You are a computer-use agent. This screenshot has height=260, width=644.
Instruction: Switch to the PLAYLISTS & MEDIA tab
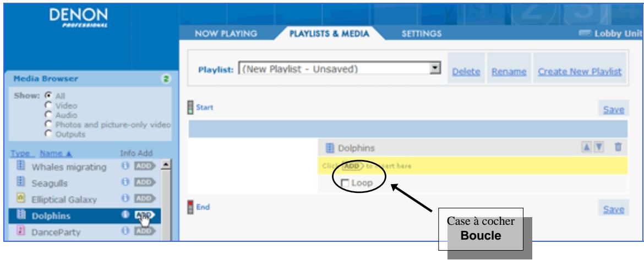click(x=329, y=34)
